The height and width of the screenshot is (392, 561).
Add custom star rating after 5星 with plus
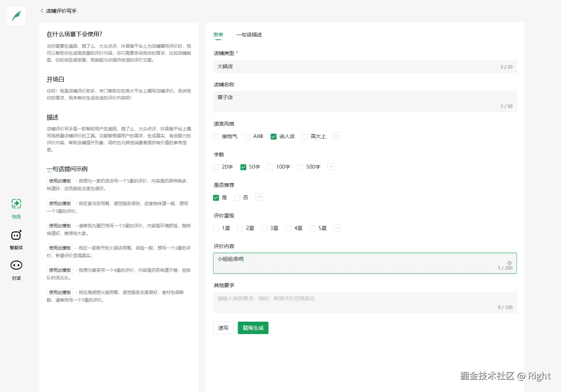click(x=337, y=228)
